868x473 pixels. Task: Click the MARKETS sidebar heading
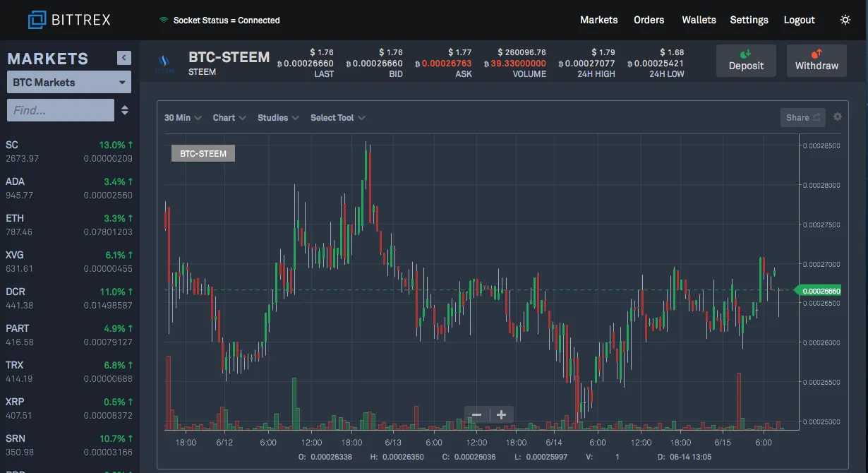click(48, 59)
